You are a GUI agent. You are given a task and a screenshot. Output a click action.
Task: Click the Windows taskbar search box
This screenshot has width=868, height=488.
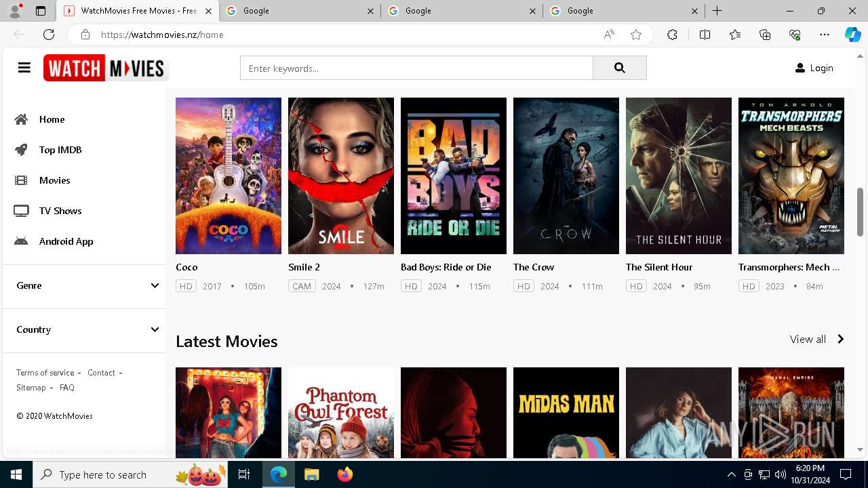click(x=132, y=474)
